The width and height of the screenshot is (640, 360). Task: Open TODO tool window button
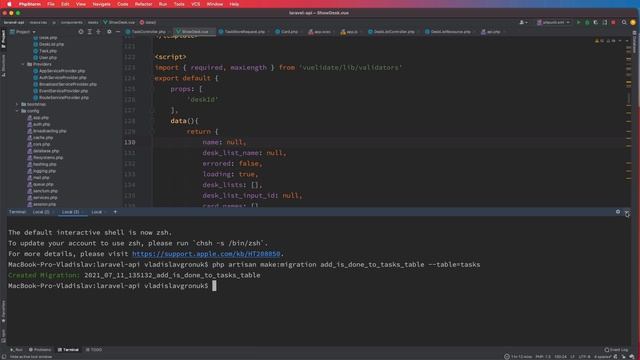click(x=94, y=350)
